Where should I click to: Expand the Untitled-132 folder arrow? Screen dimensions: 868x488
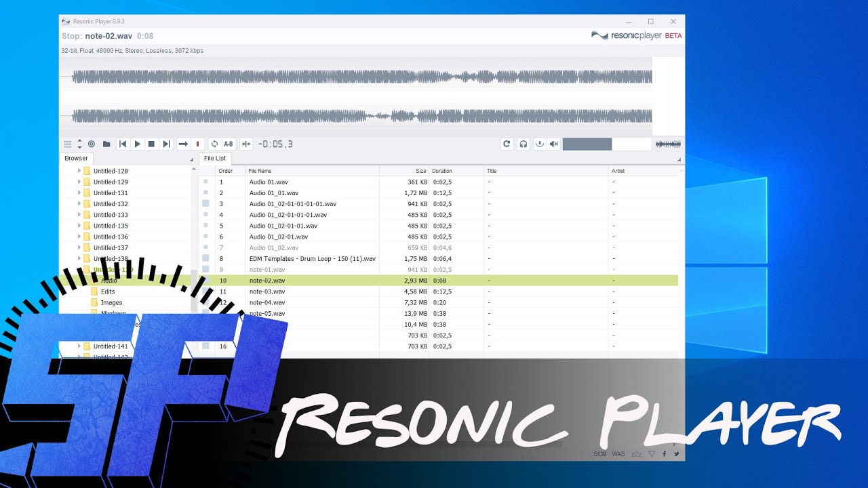79,203
